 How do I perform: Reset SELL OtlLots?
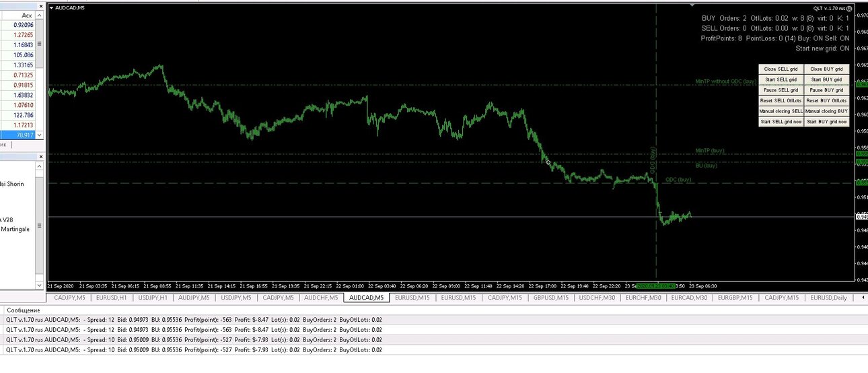[x=781, y=100]
